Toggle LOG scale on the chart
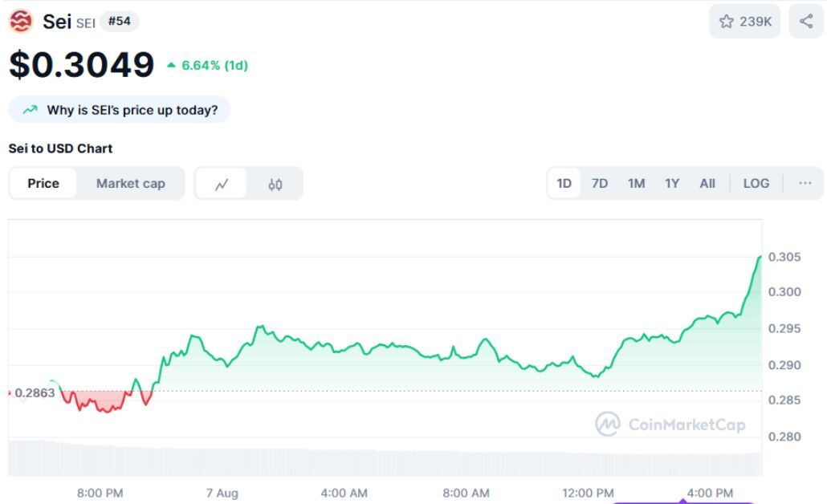The height and width of the screenshot is (504, 827). tap(756, 183)
